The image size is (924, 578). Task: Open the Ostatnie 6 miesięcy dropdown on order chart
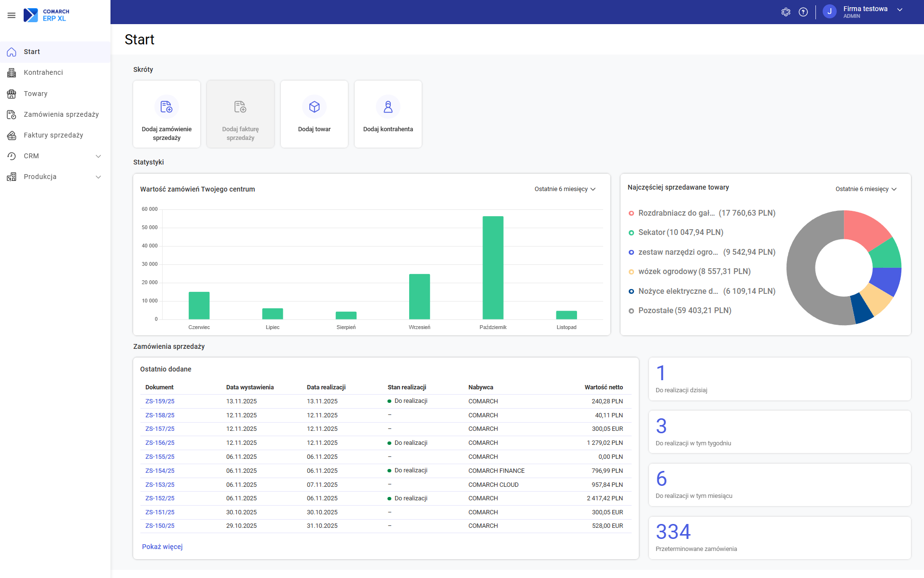[565, 189]
